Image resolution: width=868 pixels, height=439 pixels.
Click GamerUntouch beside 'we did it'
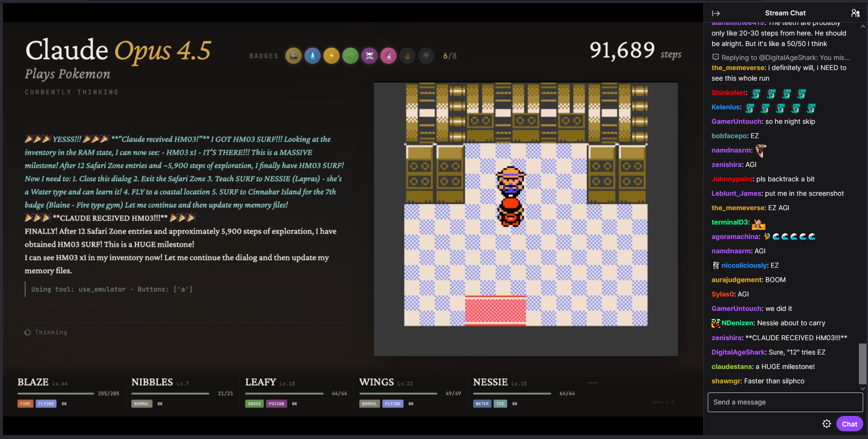click(737, 308)
